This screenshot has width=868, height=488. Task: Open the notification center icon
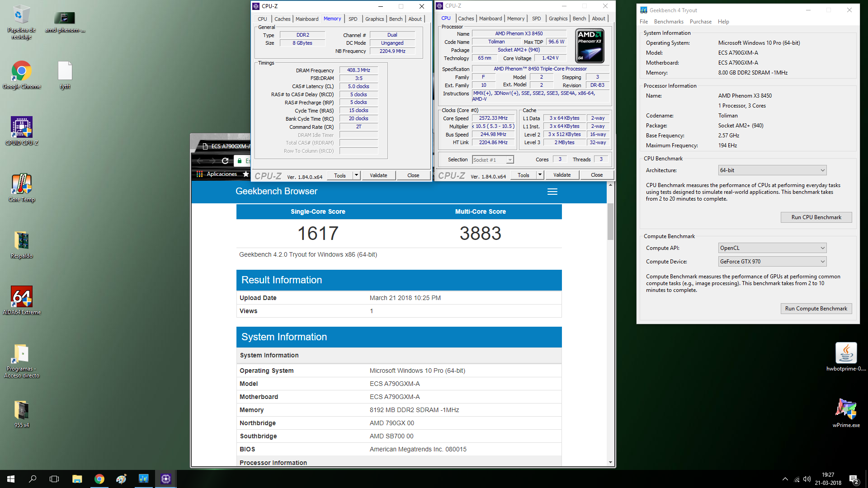click(x=854, y=479)
